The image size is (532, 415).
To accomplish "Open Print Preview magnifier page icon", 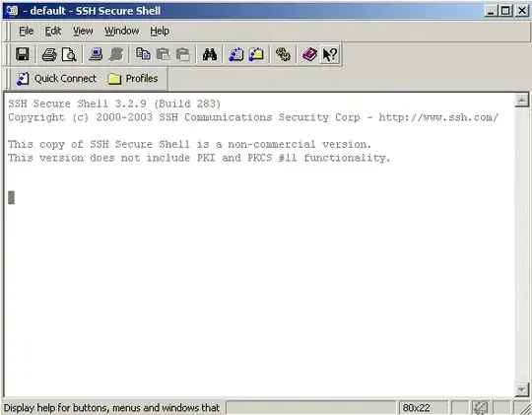I will pyautogui.click(x=69, y=54).
